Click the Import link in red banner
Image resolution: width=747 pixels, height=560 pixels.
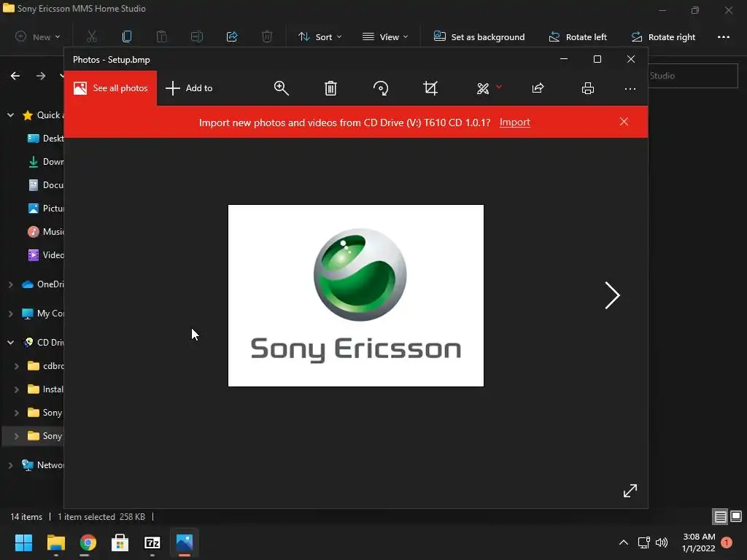tap(514, 122)
